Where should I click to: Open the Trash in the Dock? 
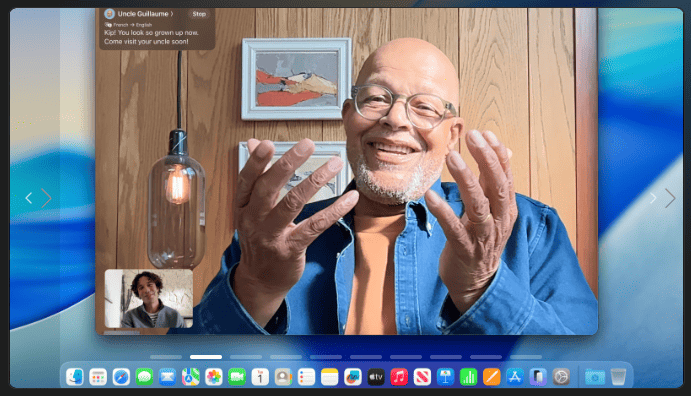[x=618, y=377]
